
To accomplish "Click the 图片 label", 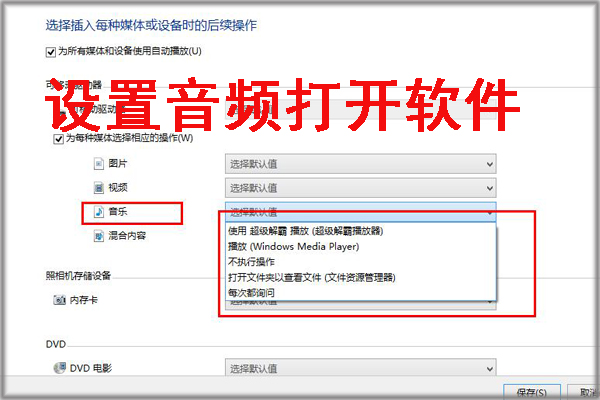I will 117,163.
